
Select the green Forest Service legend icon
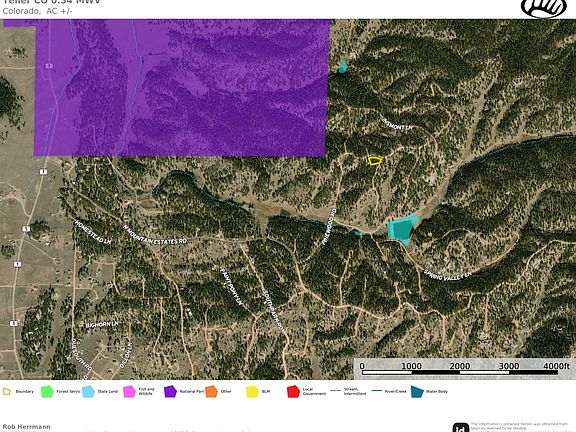click(47, 392)
